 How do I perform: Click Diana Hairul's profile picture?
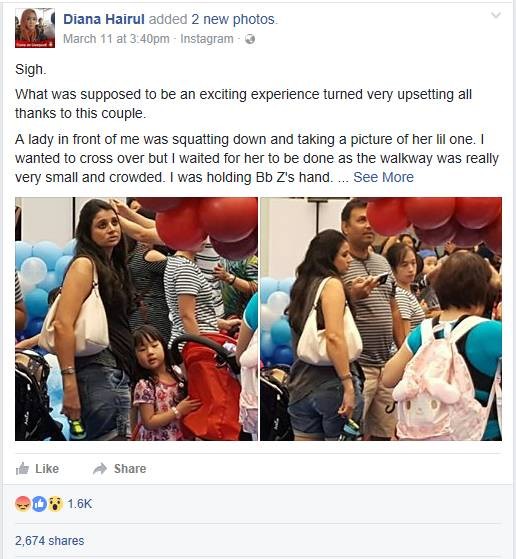[35, 28]
